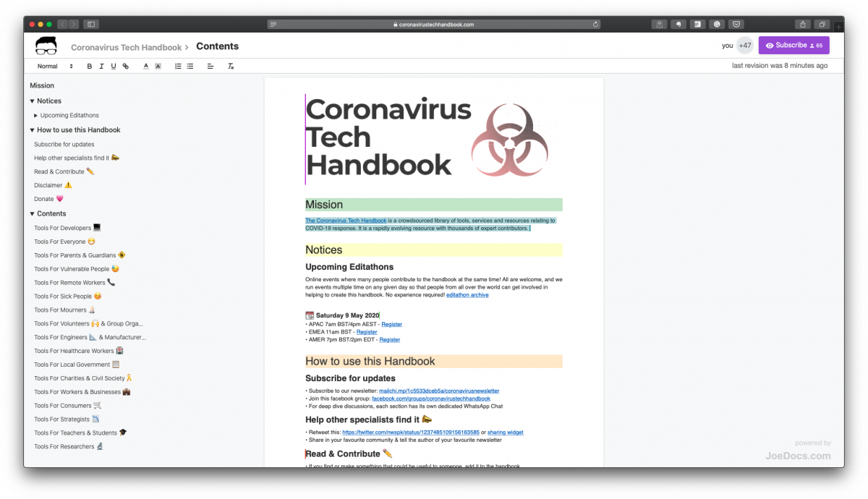Toggle underline formatting
Viewport: 868px width, 499px height.
113,66
